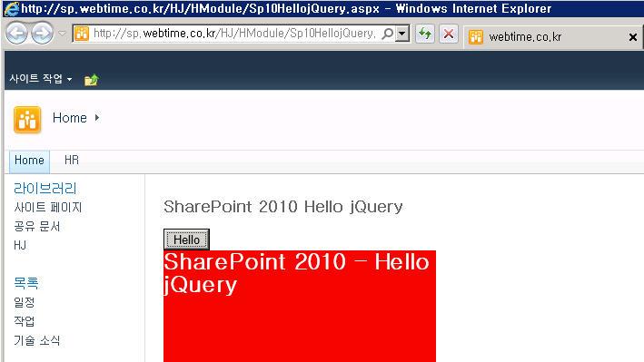The width and height of the screenshot is (644, 362).
Task: Open the HJ library link
Action: (x=20, y=246)
